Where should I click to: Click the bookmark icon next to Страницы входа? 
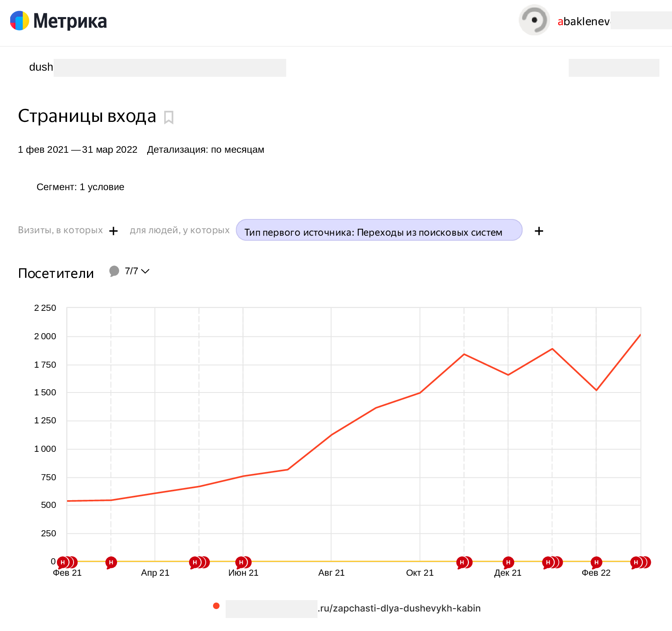tap(169, 117)
